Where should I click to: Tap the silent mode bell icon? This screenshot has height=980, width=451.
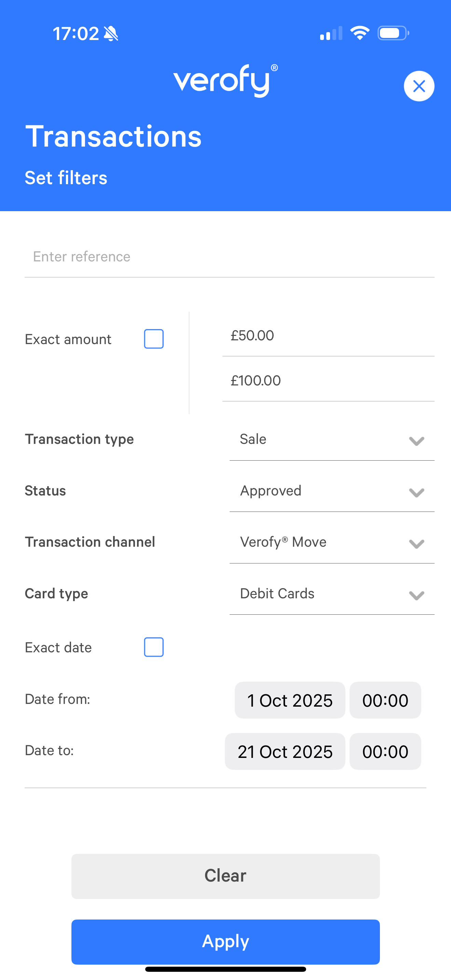coord(111,33)
